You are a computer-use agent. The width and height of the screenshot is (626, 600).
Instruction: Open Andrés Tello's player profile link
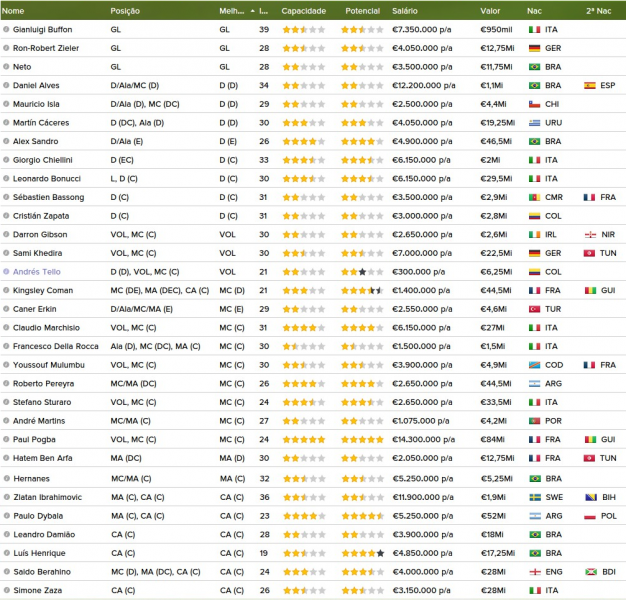pos(37,271)
